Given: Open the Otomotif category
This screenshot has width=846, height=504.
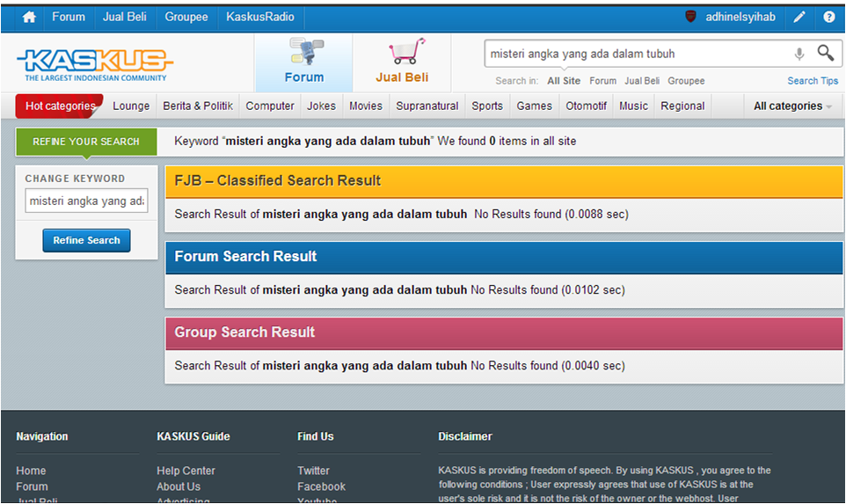Looking at the screenshot, I should click(586, 106).
